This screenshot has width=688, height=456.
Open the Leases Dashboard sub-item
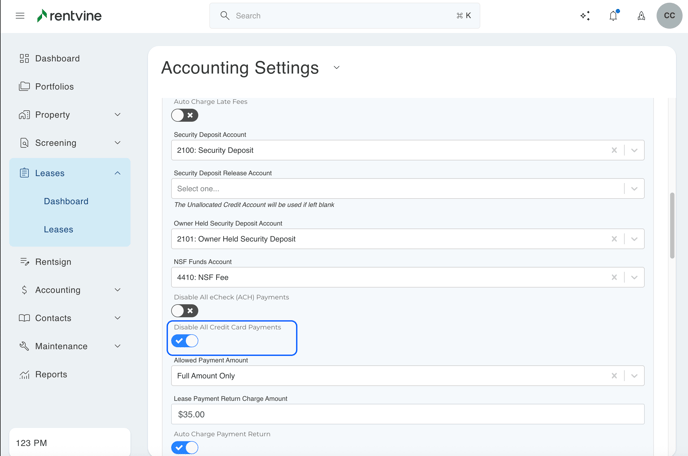click(66, 202)
